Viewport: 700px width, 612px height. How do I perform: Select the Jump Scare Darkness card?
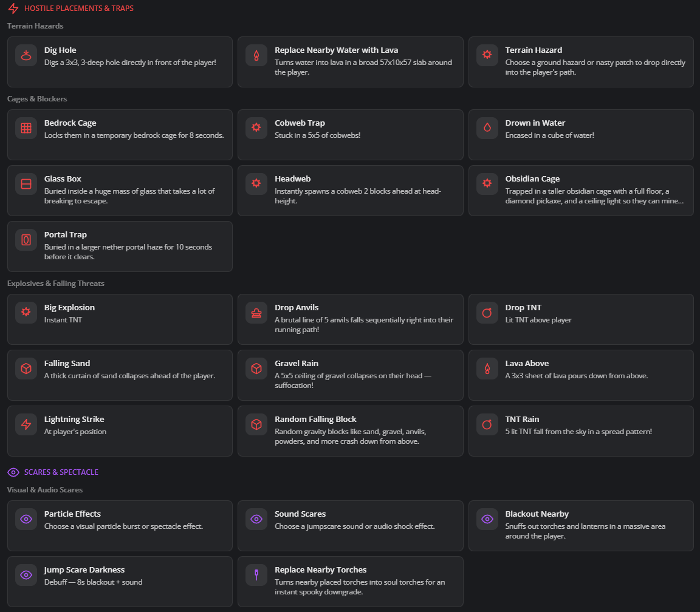(x=120, y=582)
